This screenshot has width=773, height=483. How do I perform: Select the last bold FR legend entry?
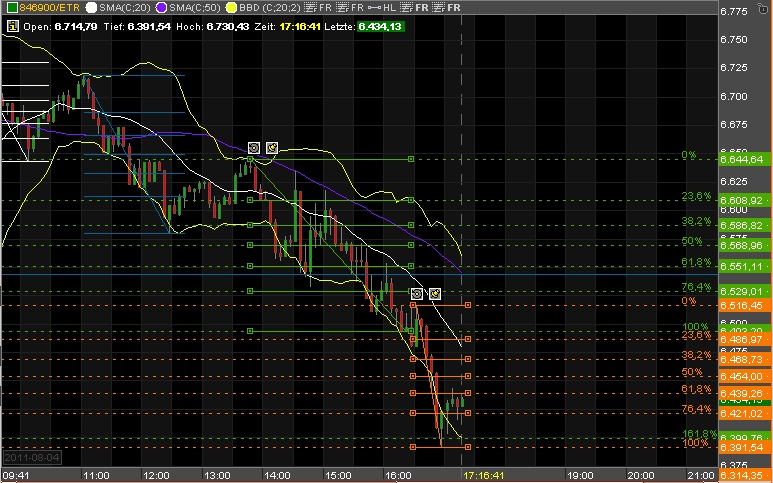click(446, 7)
